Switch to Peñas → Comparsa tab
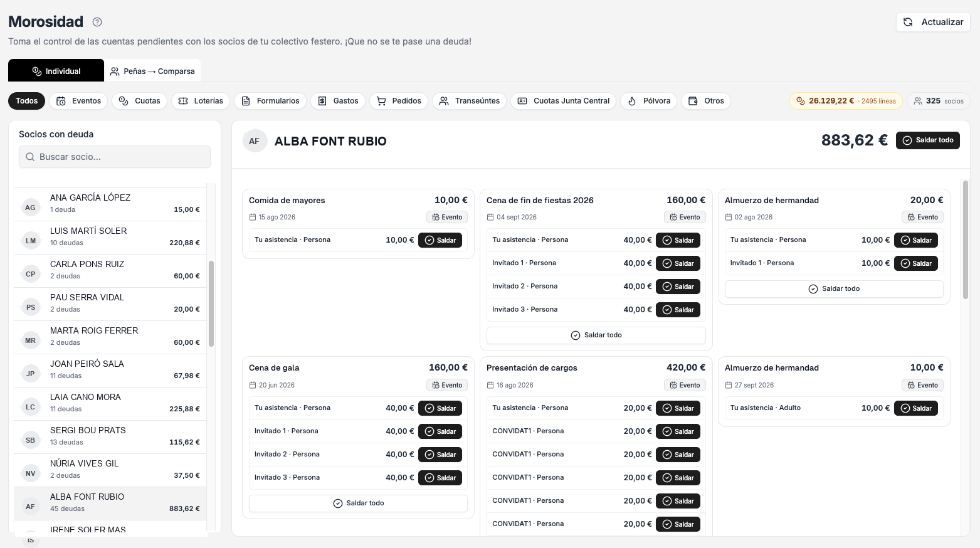 point(152,71)
